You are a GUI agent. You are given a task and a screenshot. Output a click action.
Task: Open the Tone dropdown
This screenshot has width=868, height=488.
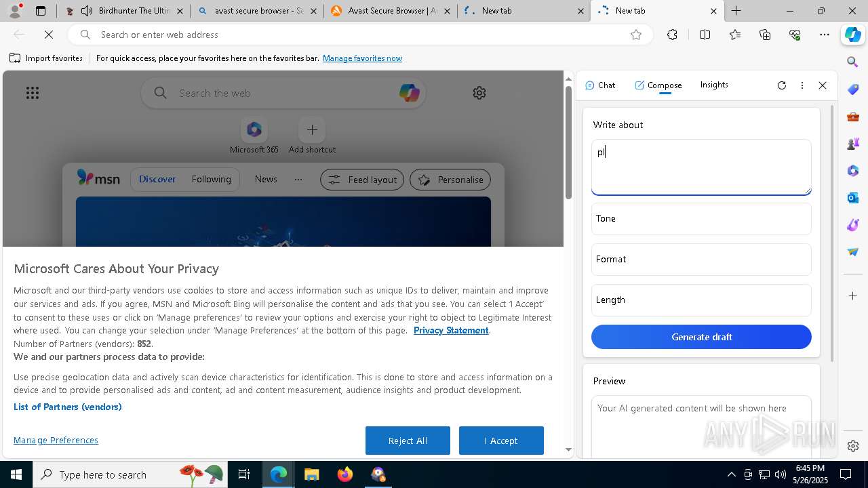tap(701, 218)
